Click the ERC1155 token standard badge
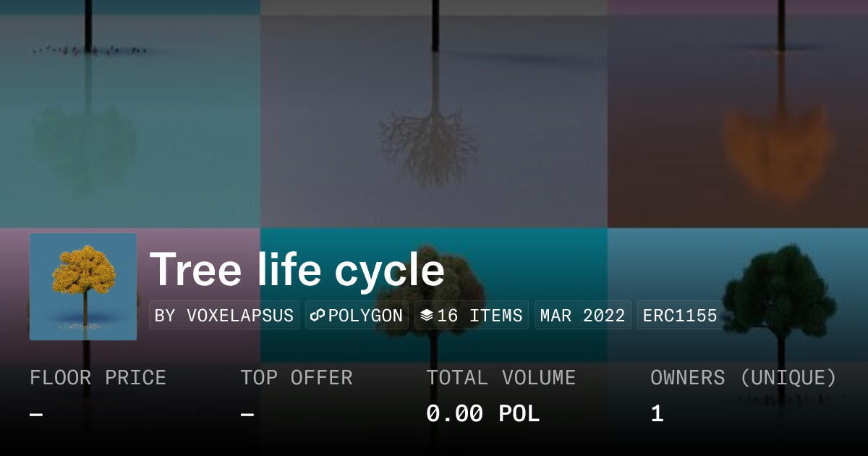This screenshot has height=456, width=868. [680, 316]
